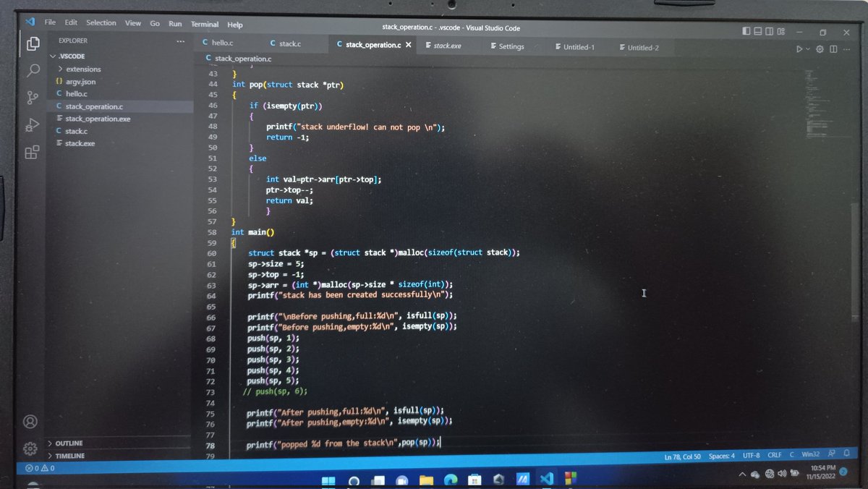This screenshot has width=868, height=489.
Task: Click Spaces: 4 to change indentation
Action: click(723, 455)
